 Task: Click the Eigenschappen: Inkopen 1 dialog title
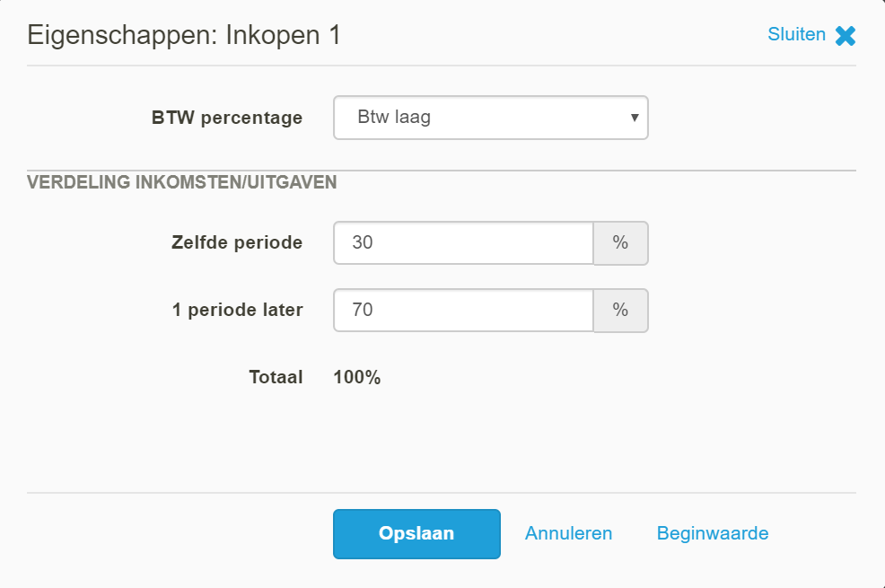tap(184, 36)
